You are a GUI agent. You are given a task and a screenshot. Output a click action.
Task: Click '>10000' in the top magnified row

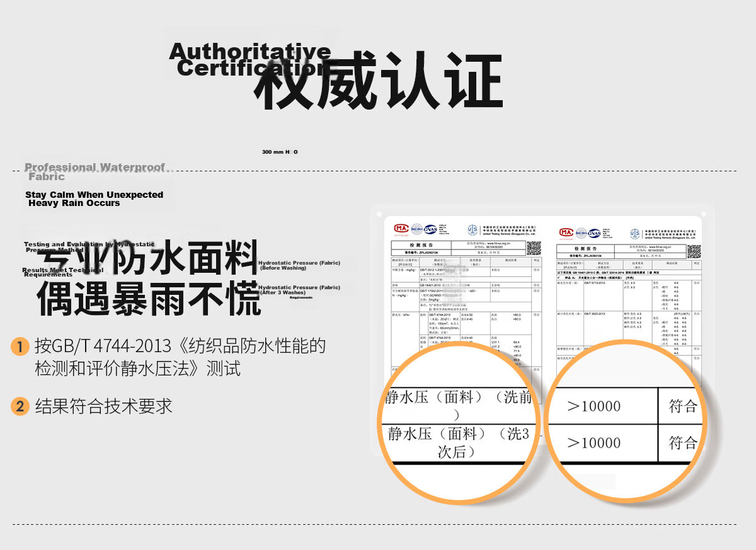[594, 406]
